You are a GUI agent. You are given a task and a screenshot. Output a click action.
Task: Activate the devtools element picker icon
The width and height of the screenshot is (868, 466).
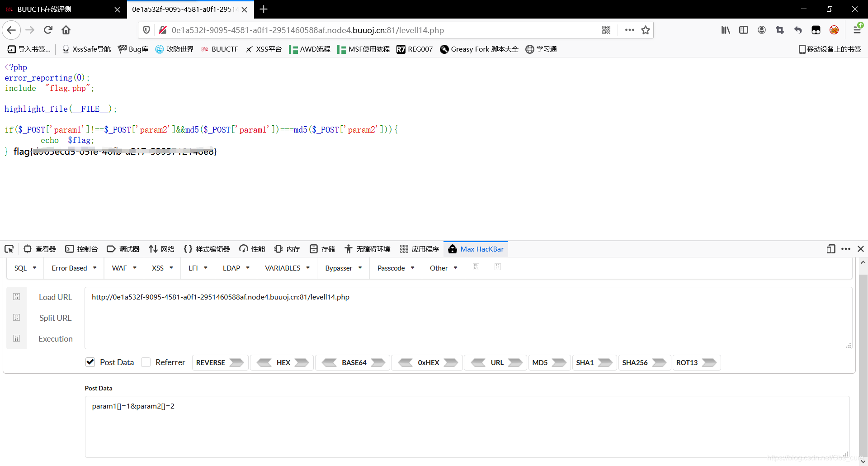[x=9, y=249]
